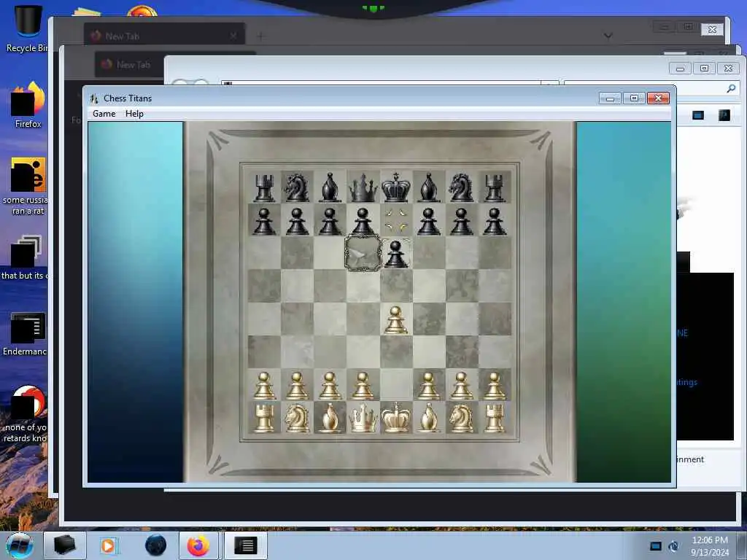
Task: Click the search magnifier in the explorer window
Action: pyautogui.click(x=731, y=88)
